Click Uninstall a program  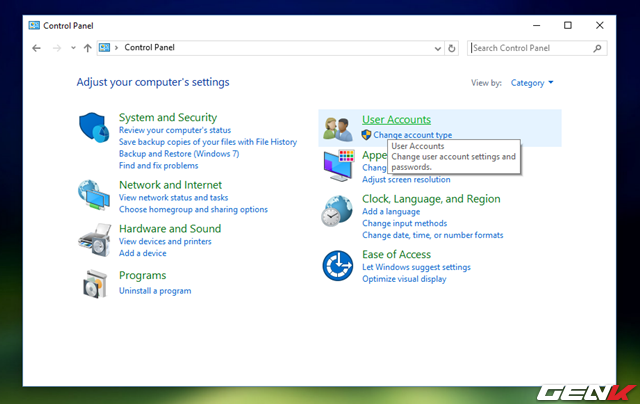155,291
